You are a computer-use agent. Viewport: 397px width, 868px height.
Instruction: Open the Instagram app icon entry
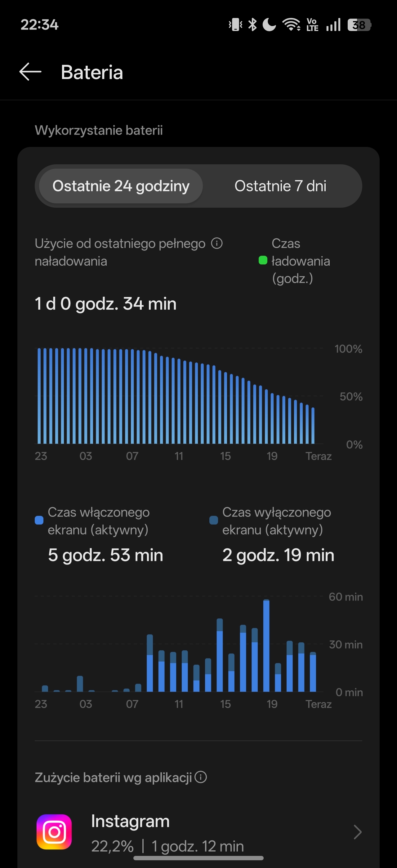pyautogui.click(x=54, y=832)
